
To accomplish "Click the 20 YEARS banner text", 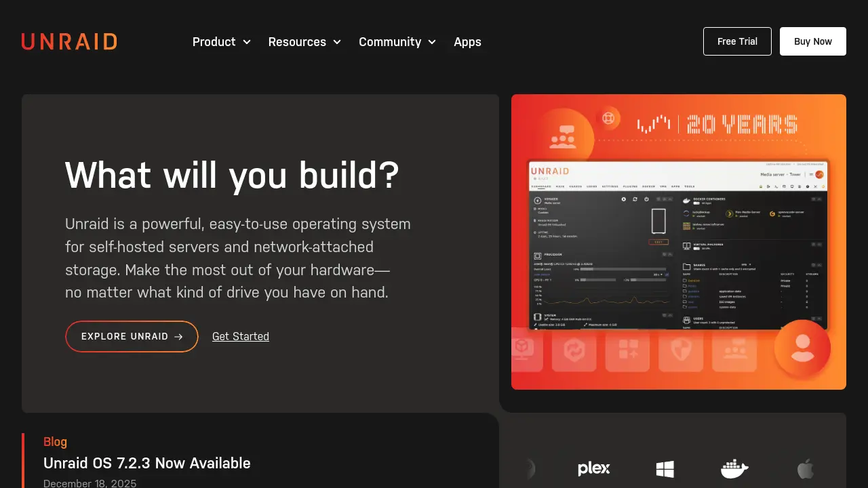I will point(742,125).
